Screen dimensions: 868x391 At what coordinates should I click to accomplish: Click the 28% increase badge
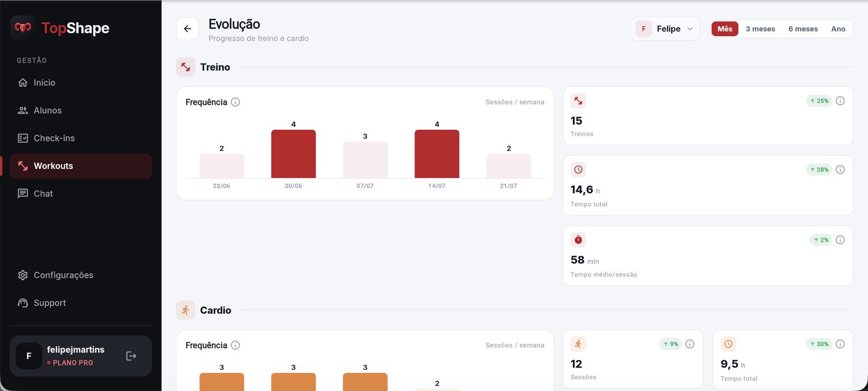click(x=819, y=169)
